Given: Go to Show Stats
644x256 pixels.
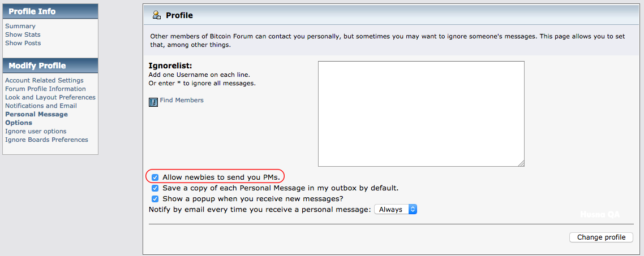Looking at the screenshot, I should (x=23, y=34).
